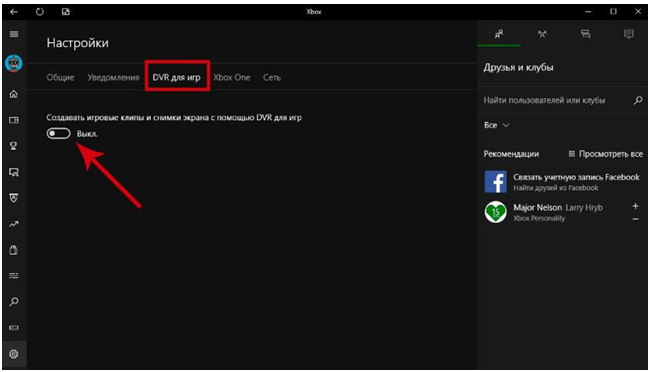Go to Home in the sidebar
Image resolution: width=650 pixels, height=372 pixels.
pos(14,94)
